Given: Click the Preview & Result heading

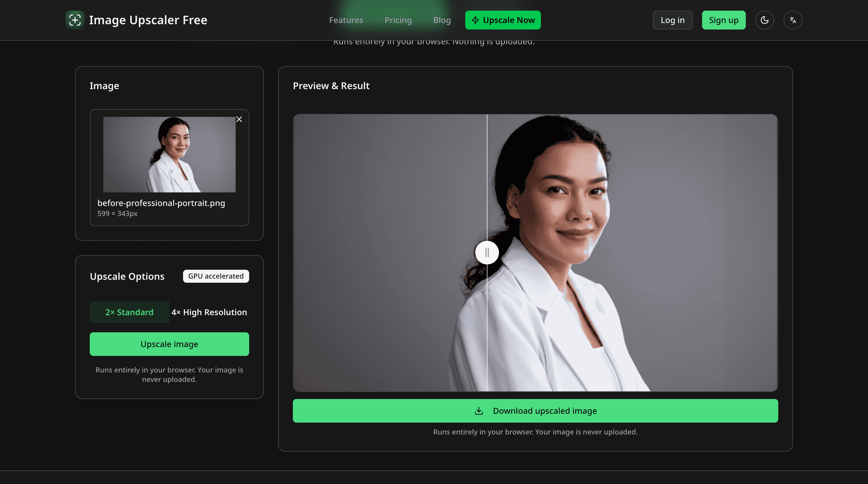Looking at the screenshot, I should click(x=331, y=86).
